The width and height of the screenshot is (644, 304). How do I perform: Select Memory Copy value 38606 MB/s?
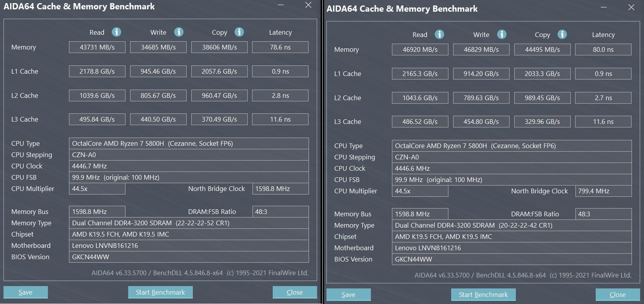[219, 47]
